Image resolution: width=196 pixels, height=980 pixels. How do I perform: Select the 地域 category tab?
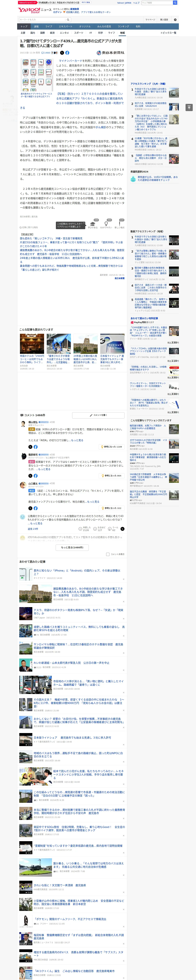[x=122, y=33]
